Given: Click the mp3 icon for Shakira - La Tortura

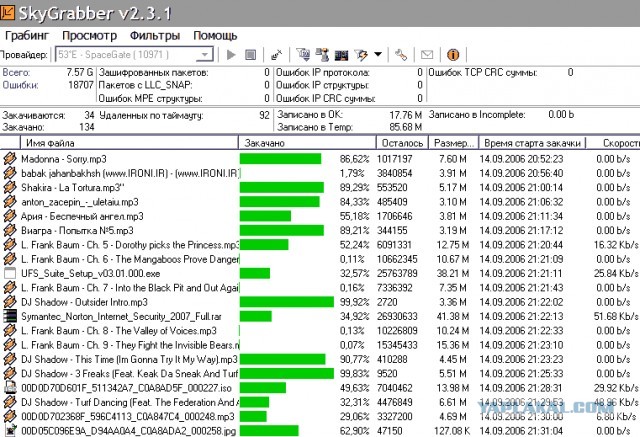Looking at the screenshot, I should tap(10, 187).
